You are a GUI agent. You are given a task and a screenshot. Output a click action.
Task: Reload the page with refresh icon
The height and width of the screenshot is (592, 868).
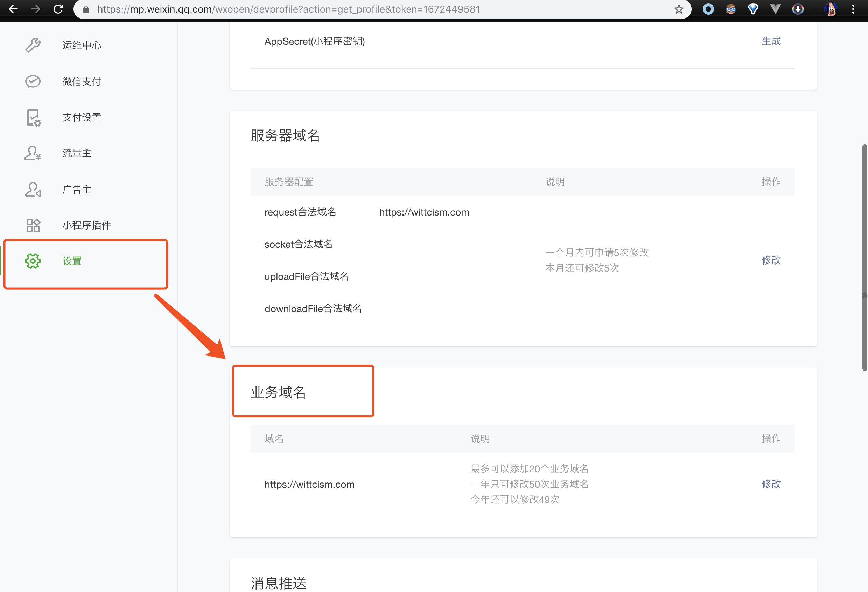point(58,9)
